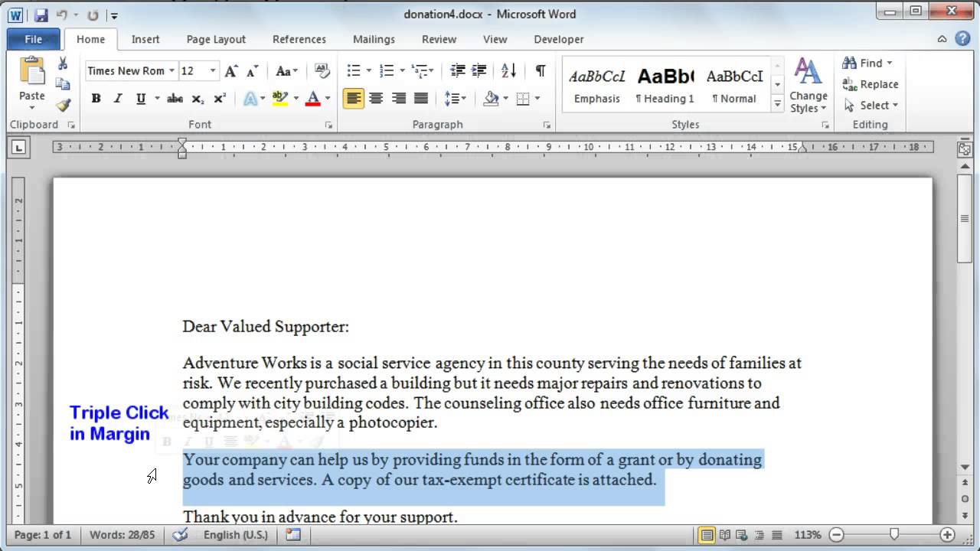Click the macro recording status bar icon
Screen dimensions: 980x551
(x=294, y=535)
